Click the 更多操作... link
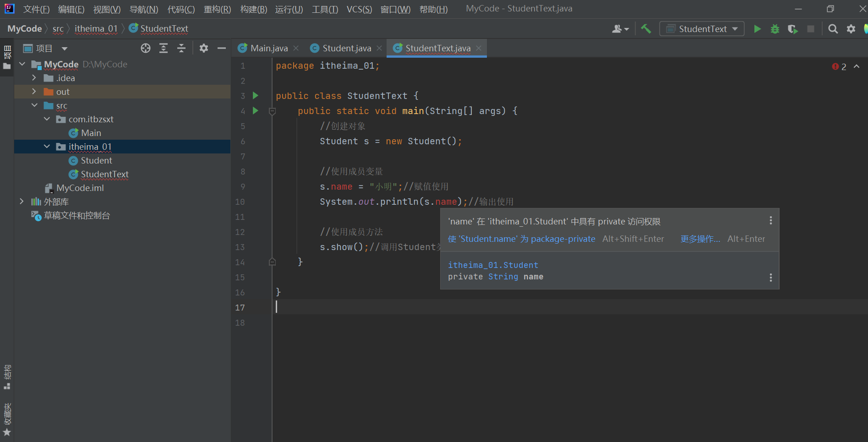 [x=700, y=239]
